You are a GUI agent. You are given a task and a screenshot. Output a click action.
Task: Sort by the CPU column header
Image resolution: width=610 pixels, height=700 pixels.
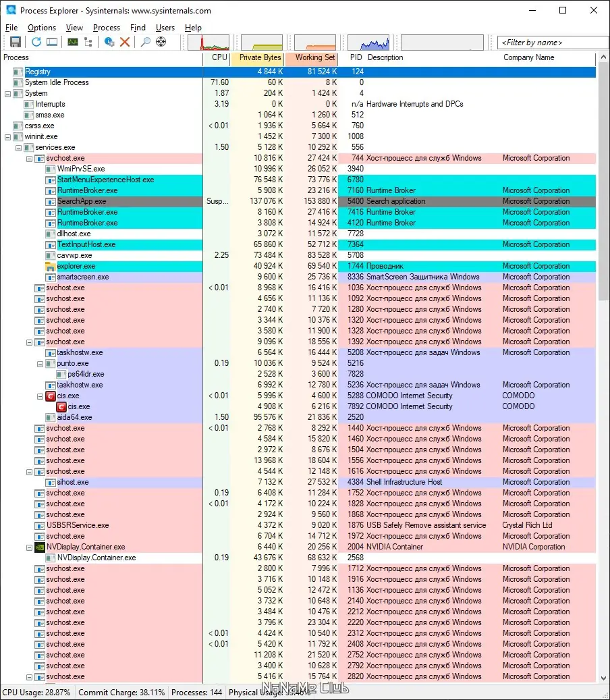point(217,57)
